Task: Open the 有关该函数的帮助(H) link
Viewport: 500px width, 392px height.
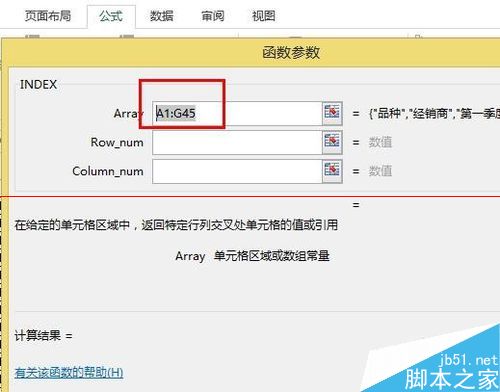Action: coord(69,372)
